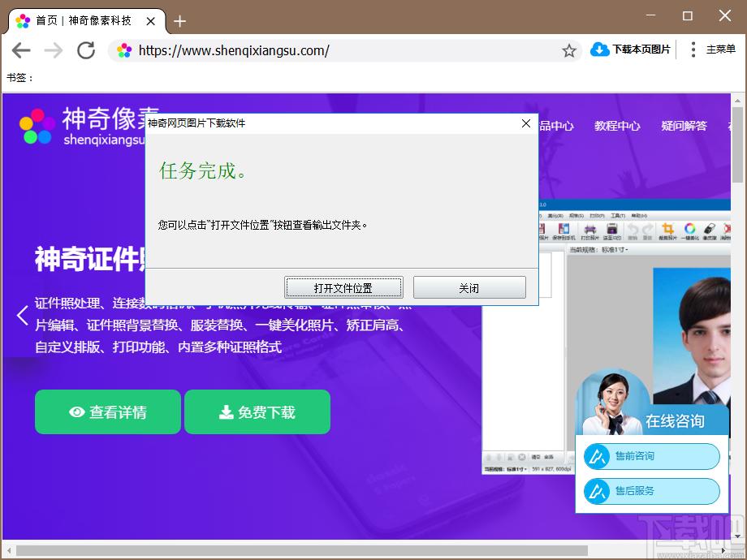Minimize the browser window
The width and height of the screenshot is (747, 560).
coord(650,15)
